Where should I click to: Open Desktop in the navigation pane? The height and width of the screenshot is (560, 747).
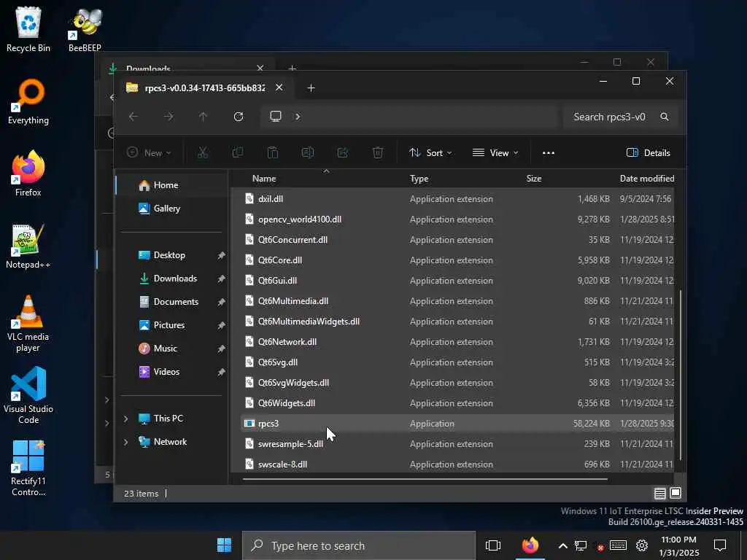[171, 255]
